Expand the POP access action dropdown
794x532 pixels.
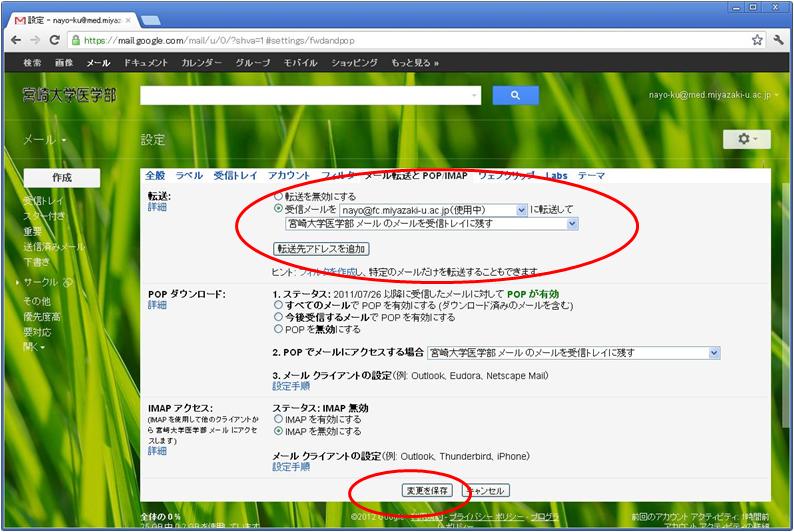coord(573,353)
